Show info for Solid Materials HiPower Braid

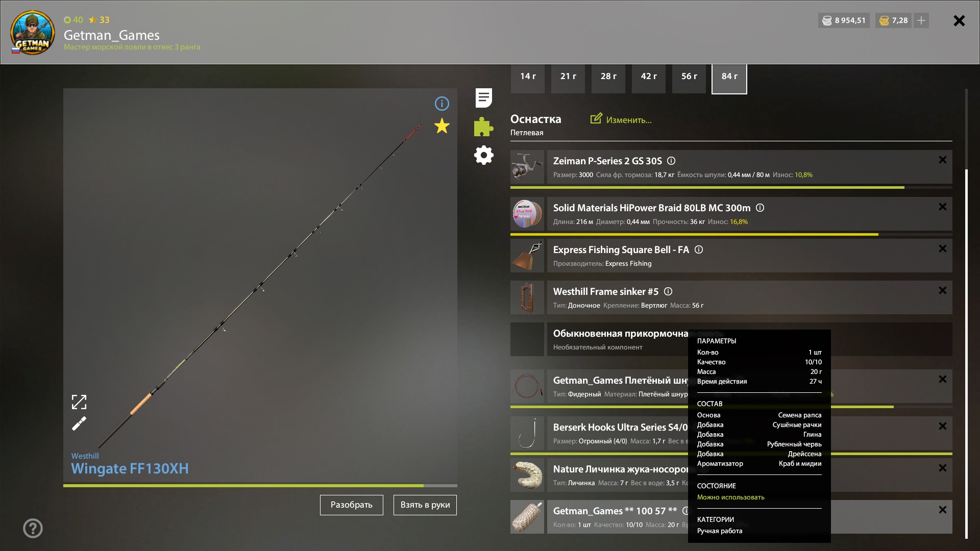[x=760, y=208]
